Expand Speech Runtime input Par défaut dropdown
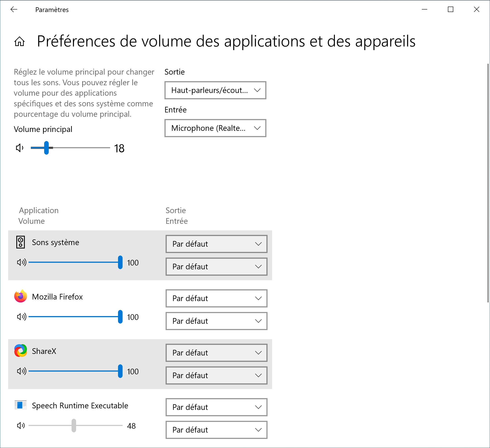Viewport: 490px width, 448px height. 216,430
